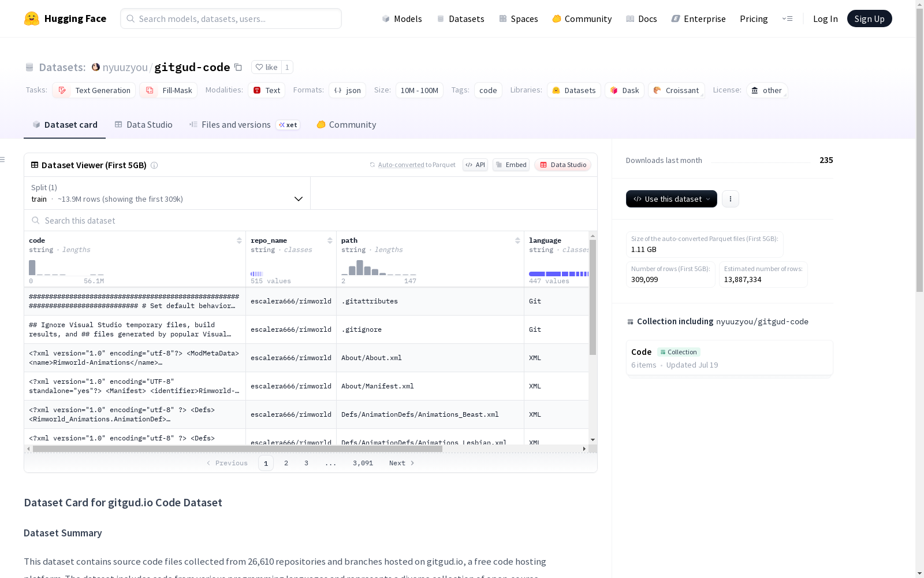The image size is (924, 578).
Task: Click the table horizontal scrollbar
Action: pos(237,449)
